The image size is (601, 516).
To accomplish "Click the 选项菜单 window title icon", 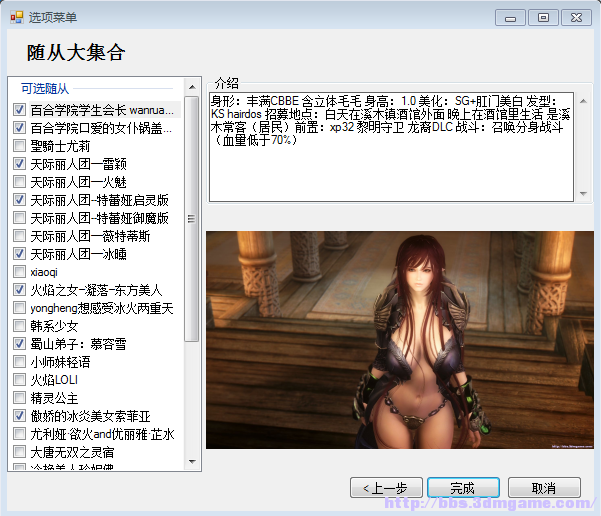I will click(16, 17).
